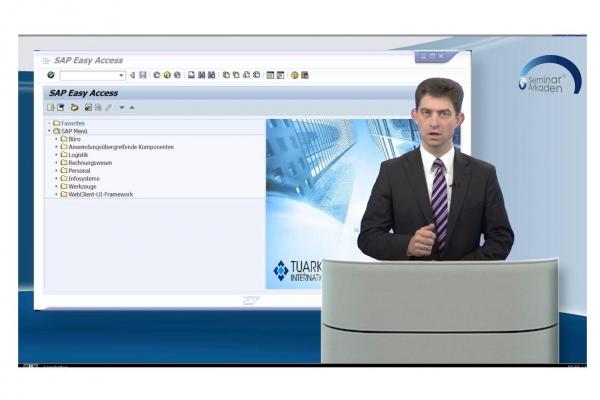Click the green Enter checkmark icon

coord(50,75)
